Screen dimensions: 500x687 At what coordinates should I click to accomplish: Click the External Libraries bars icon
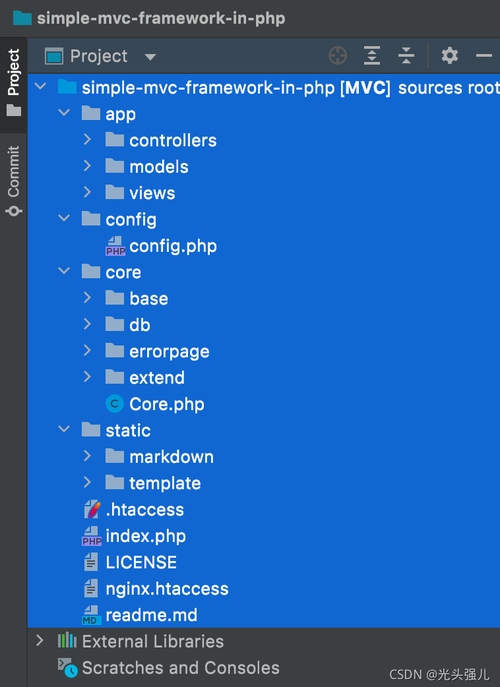coord(67,640)
